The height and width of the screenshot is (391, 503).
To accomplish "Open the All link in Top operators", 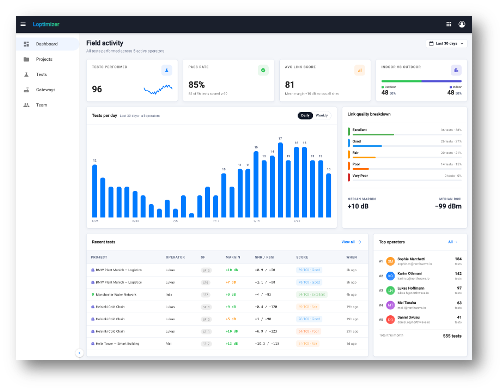I will (451, 242).
